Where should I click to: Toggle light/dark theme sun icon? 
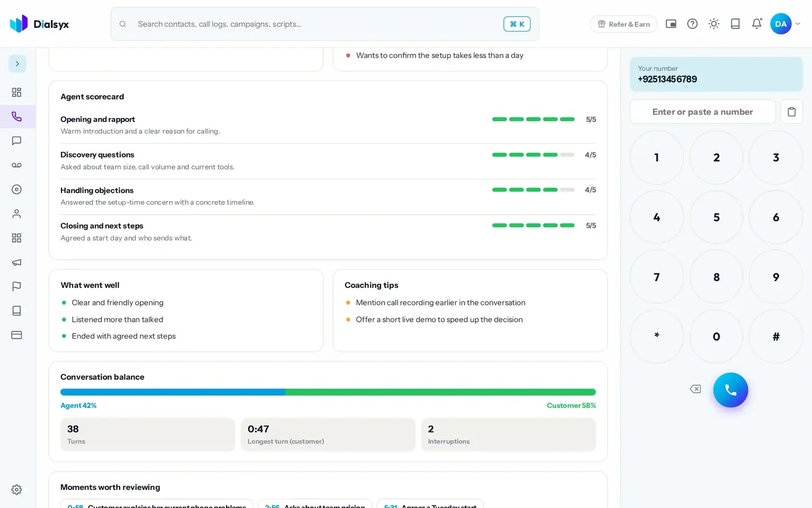[x=714, y=24]
